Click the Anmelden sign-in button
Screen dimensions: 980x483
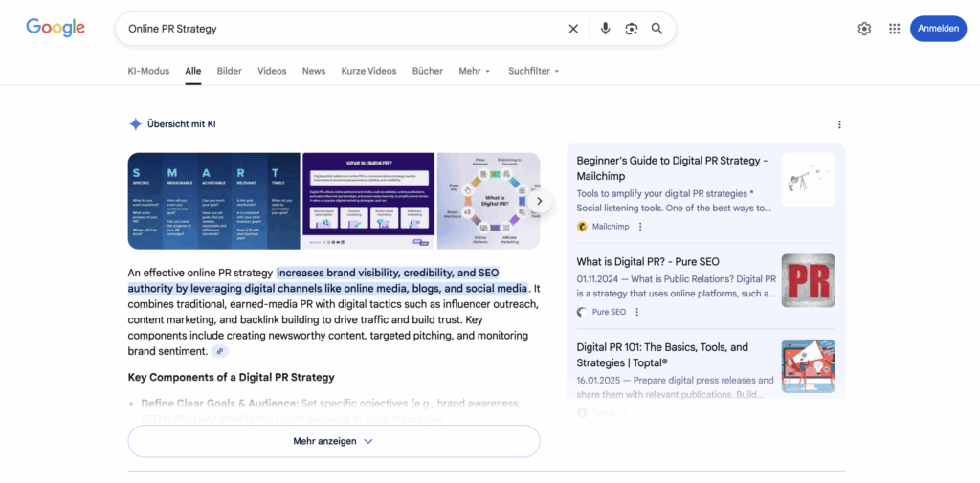pos(938,29)
